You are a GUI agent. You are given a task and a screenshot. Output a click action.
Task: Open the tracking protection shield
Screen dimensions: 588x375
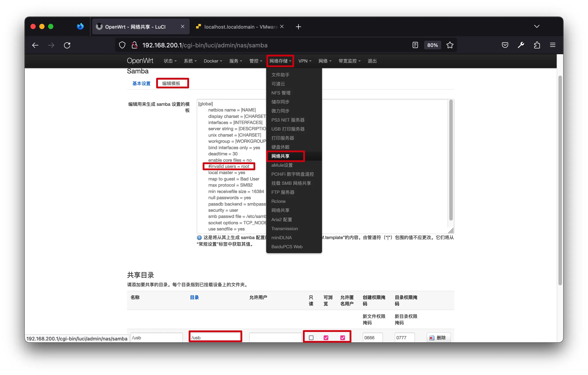tap(122, 45)
